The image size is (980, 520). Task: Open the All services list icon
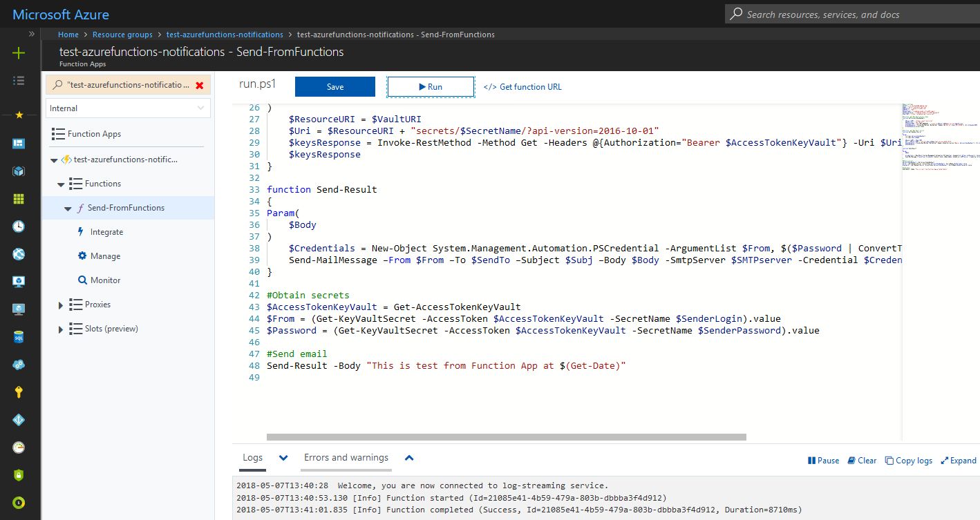[19, 81]
